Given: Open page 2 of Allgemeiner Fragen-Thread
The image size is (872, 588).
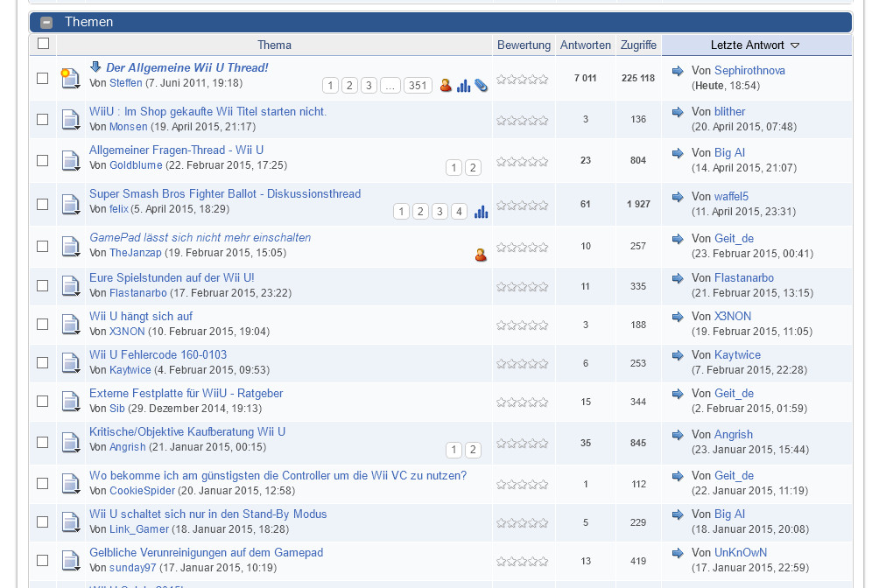Looking at the screenshot, I should click(473, 168).
